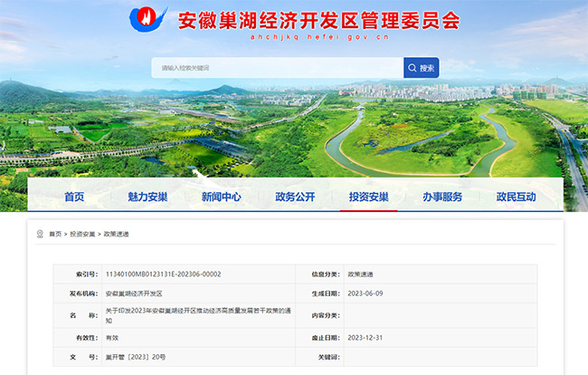Click the Chaohu development zone logo emblem

click(147, 19)
